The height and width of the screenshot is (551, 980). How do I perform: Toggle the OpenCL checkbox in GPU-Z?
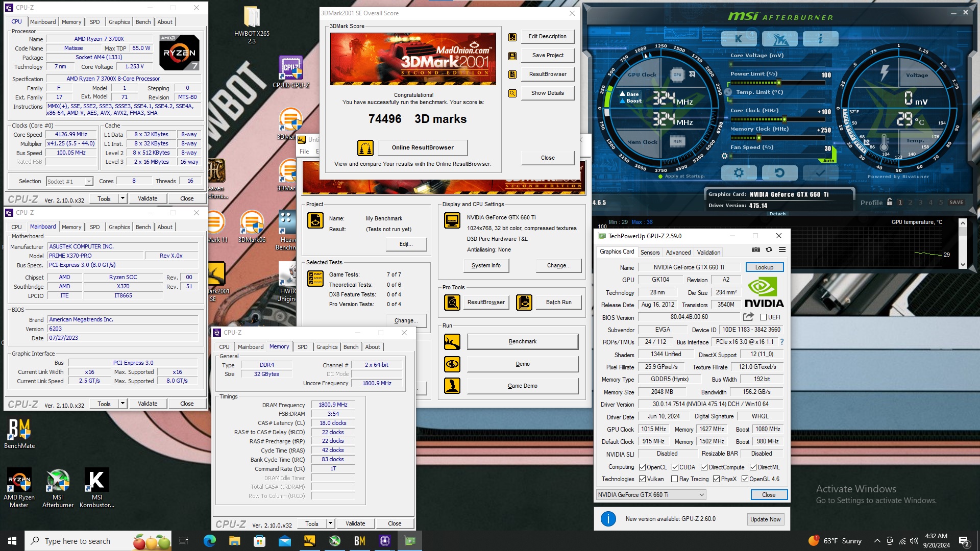pyautogui.click(x=642, y=467)
